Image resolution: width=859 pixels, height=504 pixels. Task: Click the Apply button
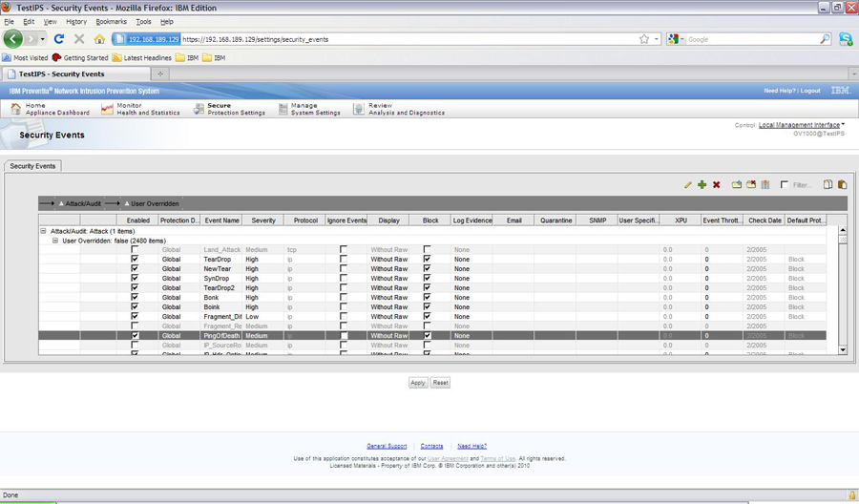coord(418,383)
